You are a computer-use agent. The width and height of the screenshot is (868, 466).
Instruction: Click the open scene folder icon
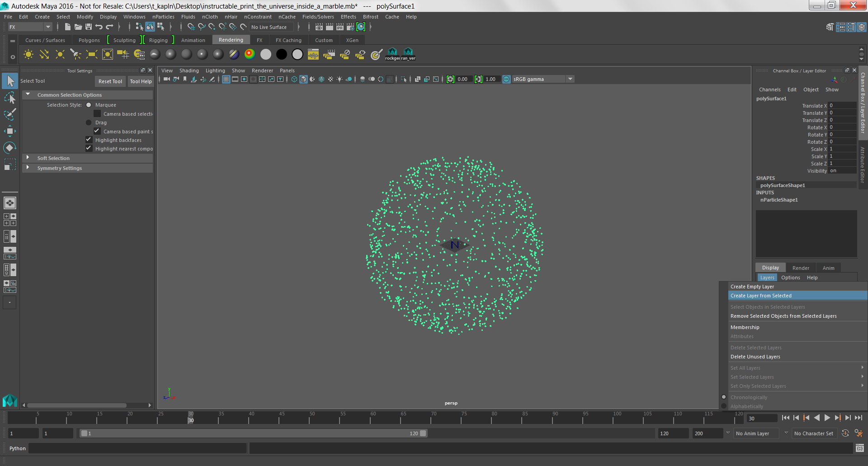click(x=78, y=27)
